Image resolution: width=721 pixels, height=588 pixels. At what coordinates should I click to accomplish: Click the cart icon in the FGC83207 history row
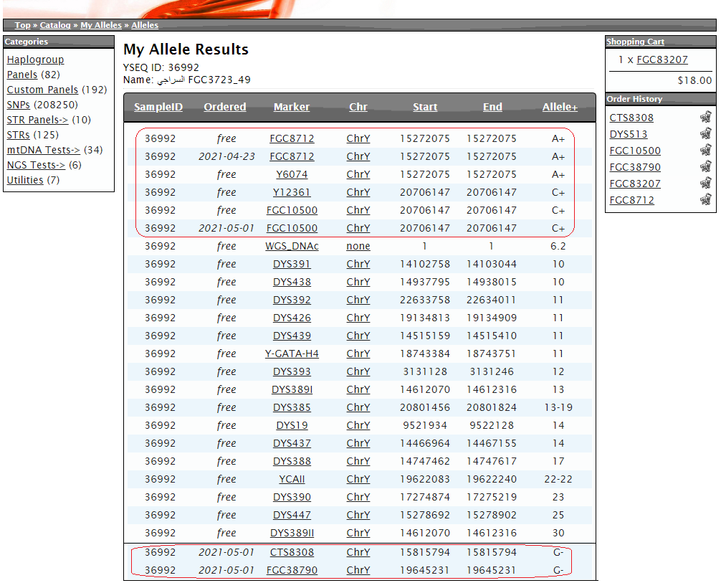pos(705,184)
